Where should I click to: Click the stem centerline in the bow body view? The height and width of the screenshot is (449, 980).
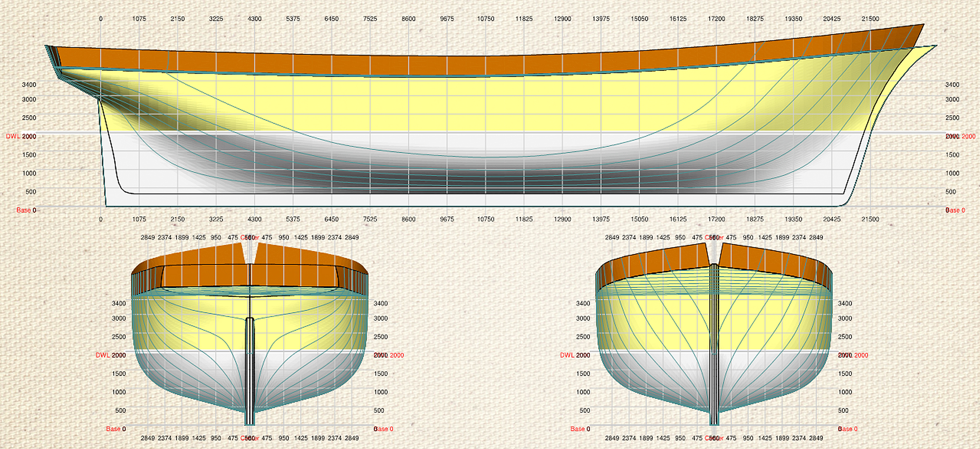click(714, 343)
